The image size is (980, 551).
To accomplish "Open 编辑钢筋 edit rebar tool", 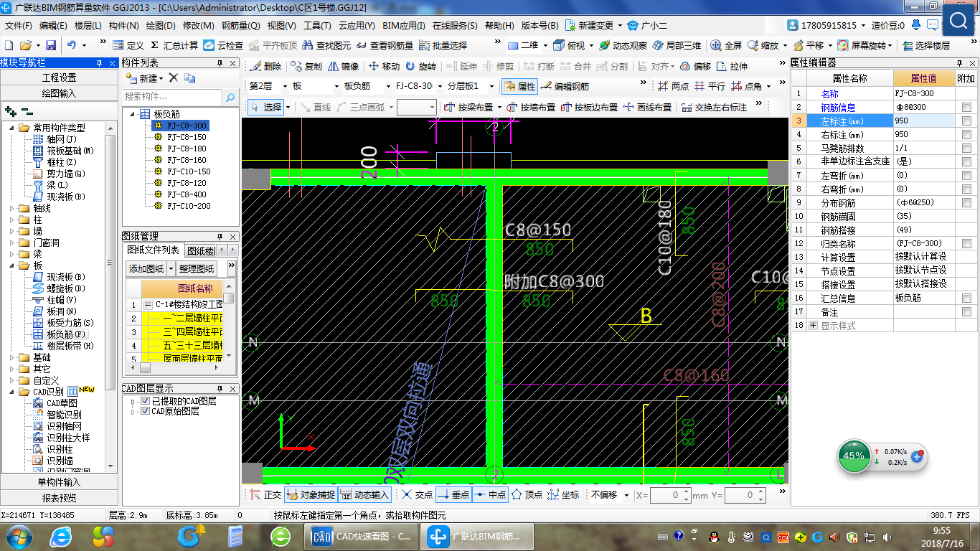I will (x=565, y=86).
